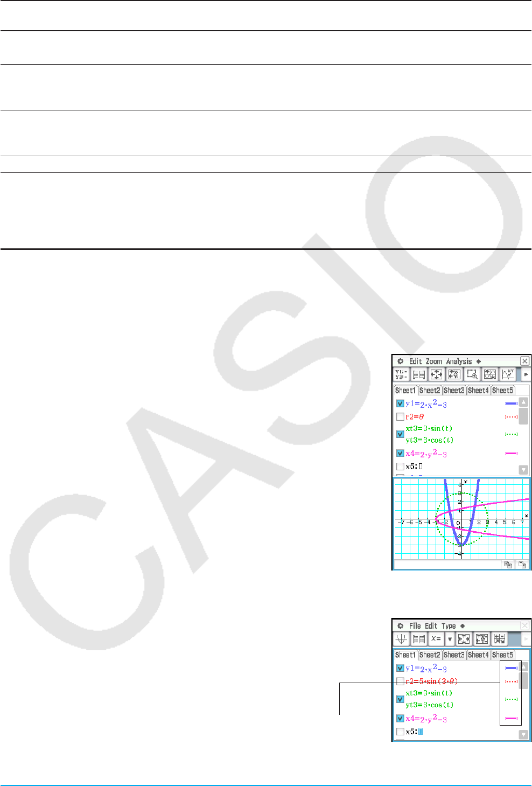Open the settings gear in the lower window
Viewport: 532px width, 786px height.
pos(400,626)
